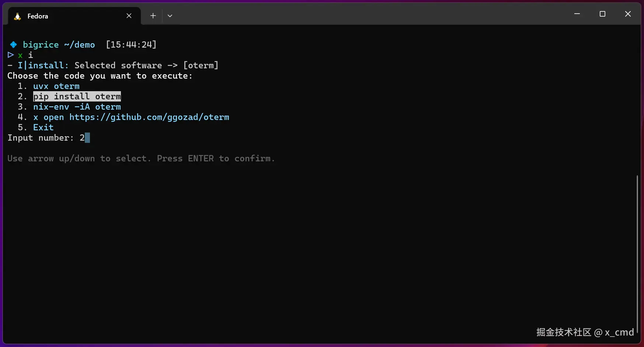This screenshot has height=347, width=644.
Task: Select option 'uvx oterm'
Action: tap(56, 86)
